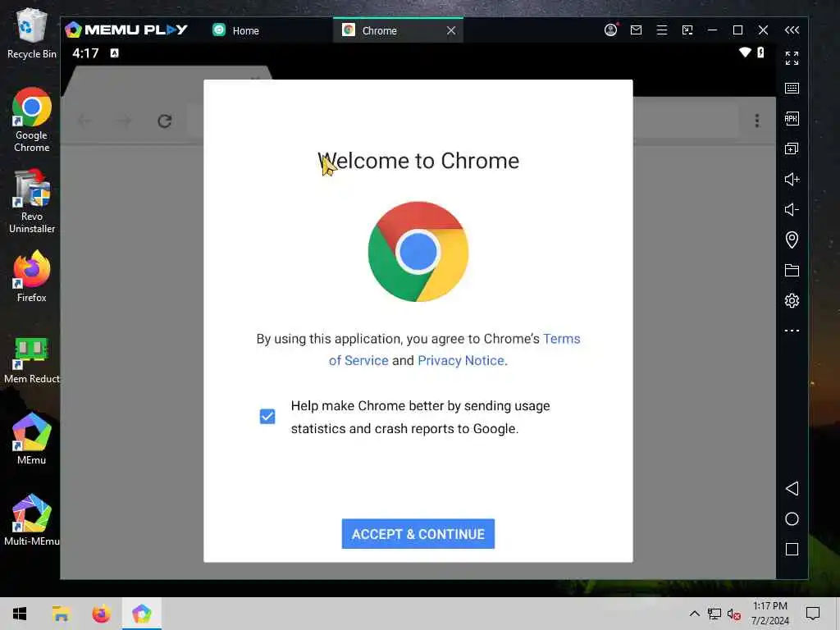Viewport: 840px width, 630px height.
Task: Select Multi-MEmu desktop shortcut
Action: coord(32,520)
